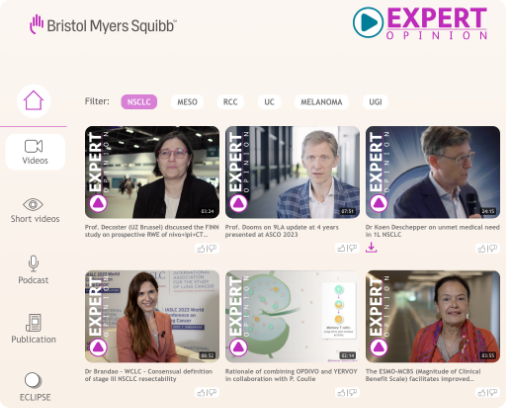
Task: Download the Dr Koen Deschepper video material
Action: click(x=371, y=248)
